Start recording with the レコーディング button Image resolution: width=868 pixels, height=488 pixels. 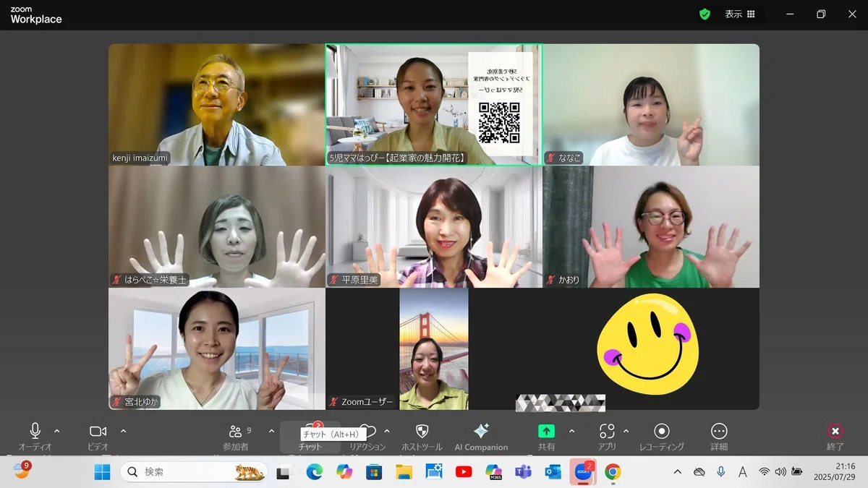[661, 437]
